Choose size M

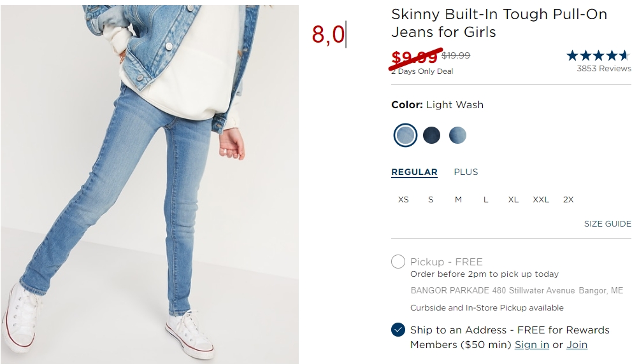[458, 200]
